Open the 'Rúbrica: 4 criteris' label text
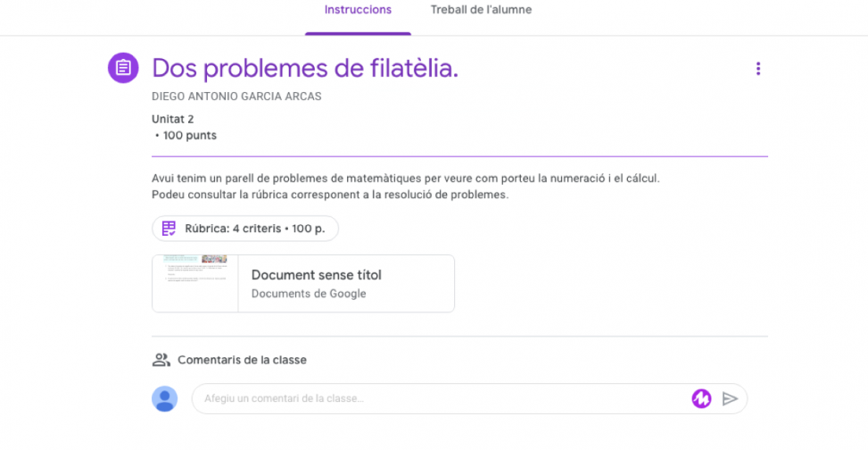The image size is (868, 450). coord(254,229)
